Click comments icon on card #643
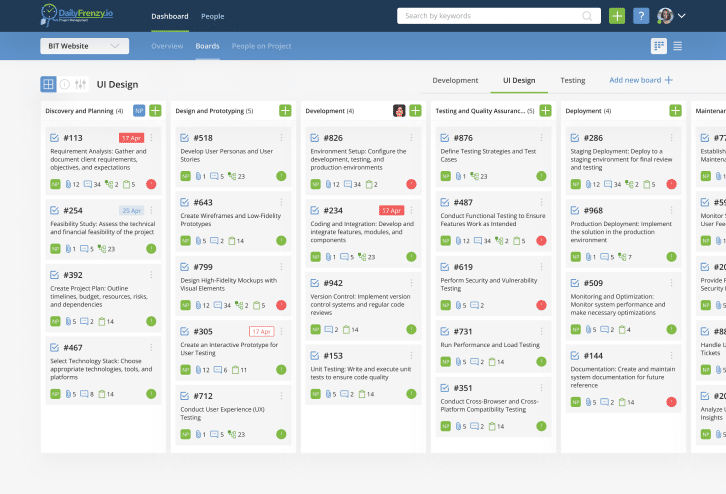726x494 pixels. pos(214,241)
